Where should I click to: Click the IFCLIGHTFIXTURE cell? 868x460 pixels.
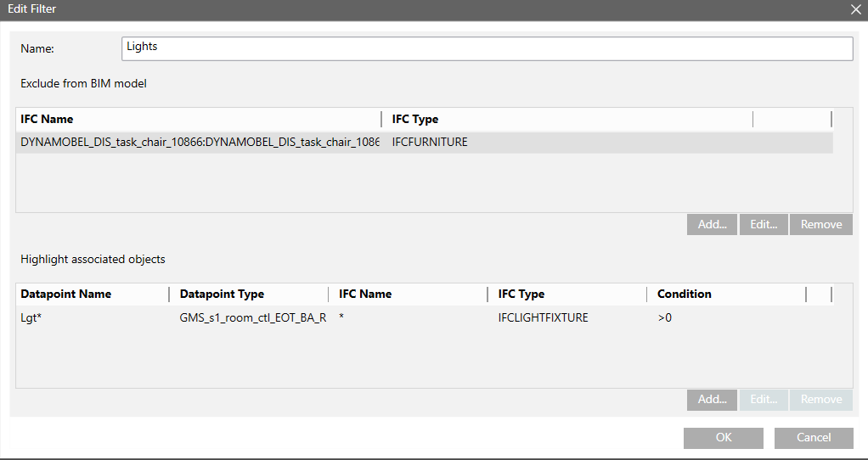coord(544,317)
